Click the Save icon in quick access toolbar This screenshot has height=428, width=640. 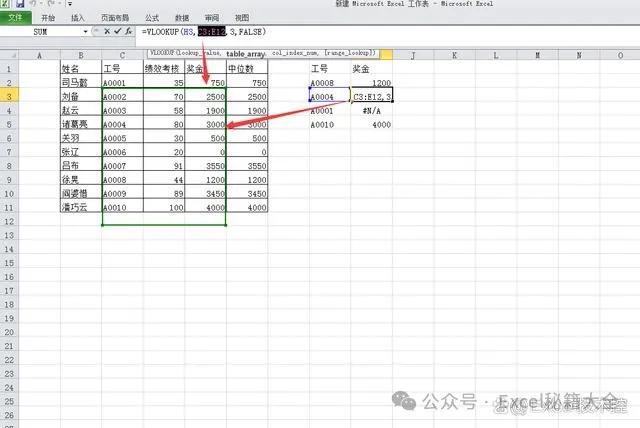click(x=20, y=3)
